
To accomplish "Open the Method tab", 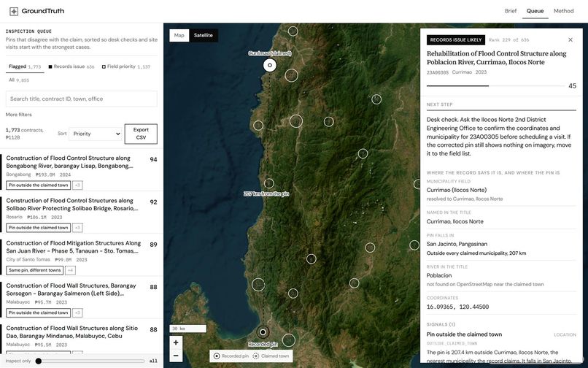I will coord(564,11).
